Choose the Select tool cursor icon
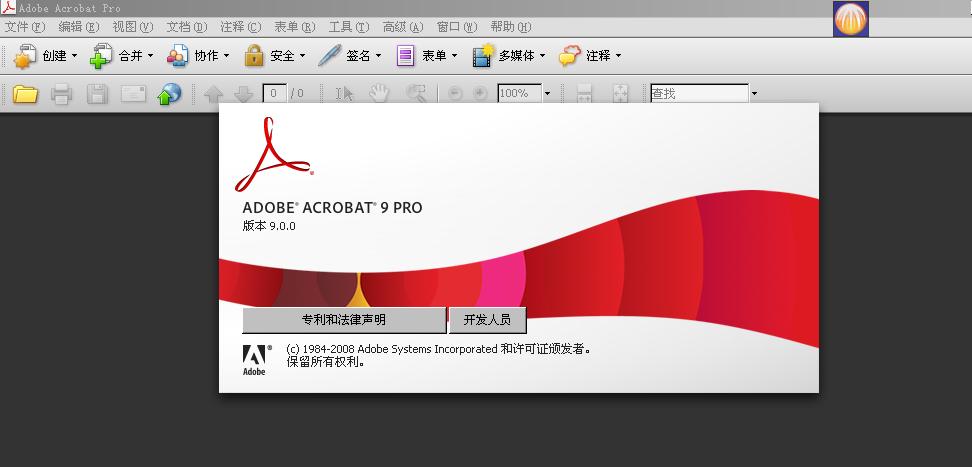The height and width of the screenshot is (467, 972). click(344, 94)
